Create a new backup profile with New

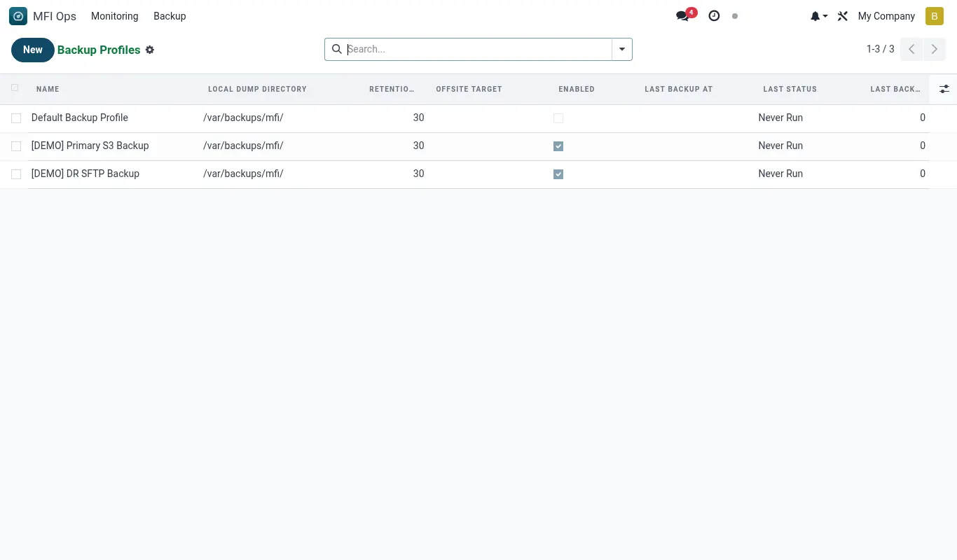click(x=33, y=50)
